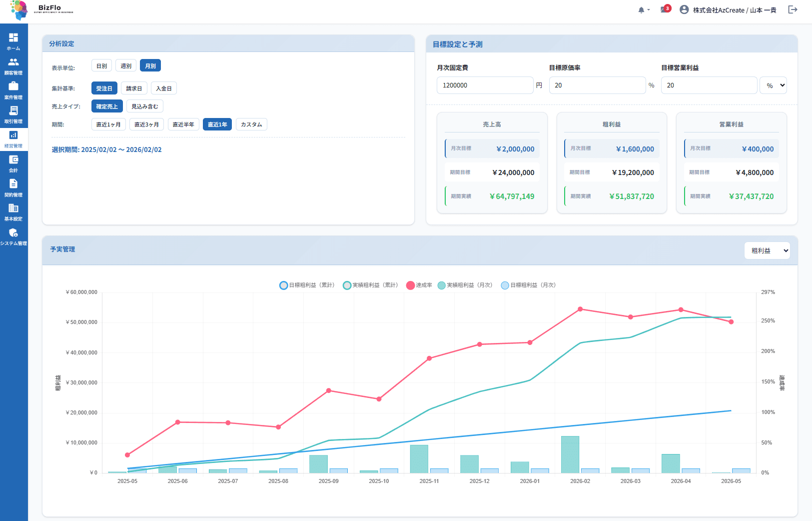
Task: Open the 目標営業利益 unit % dropdown
Action: 773,85
